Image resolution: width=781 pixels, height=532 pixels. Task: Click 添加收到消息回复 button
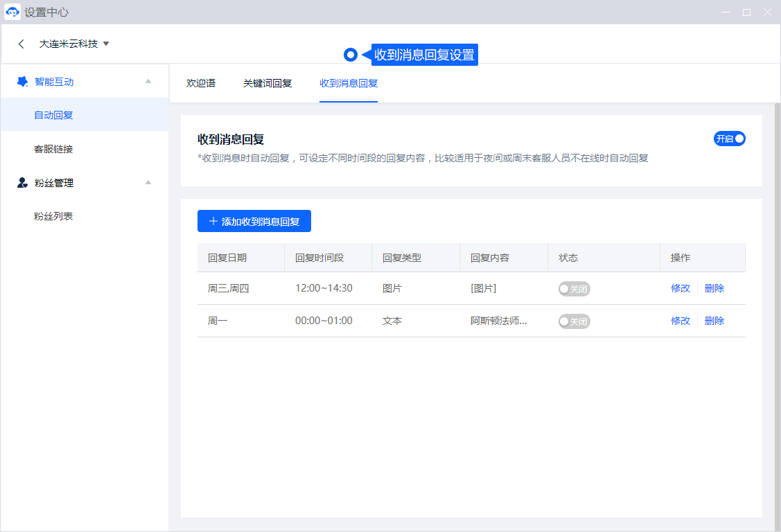point(254,222)
